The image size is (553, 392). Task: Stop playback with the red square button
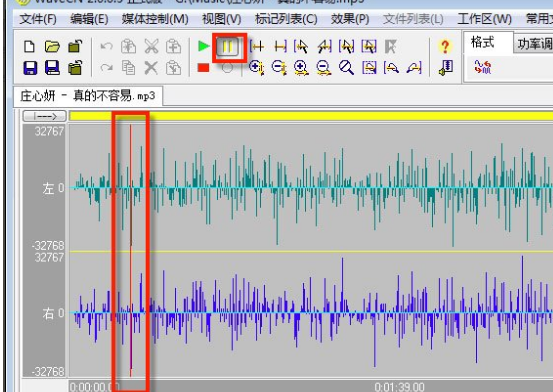point(203,68)
